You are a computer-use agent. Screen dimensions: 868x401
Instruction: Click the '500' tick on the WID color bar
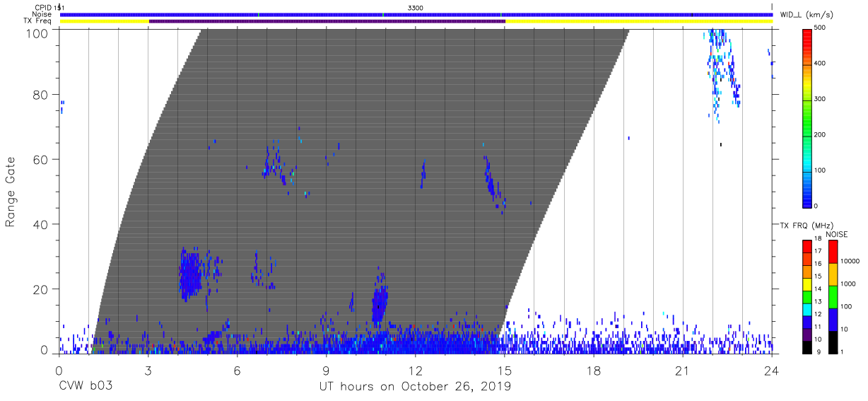click(820, 28)
